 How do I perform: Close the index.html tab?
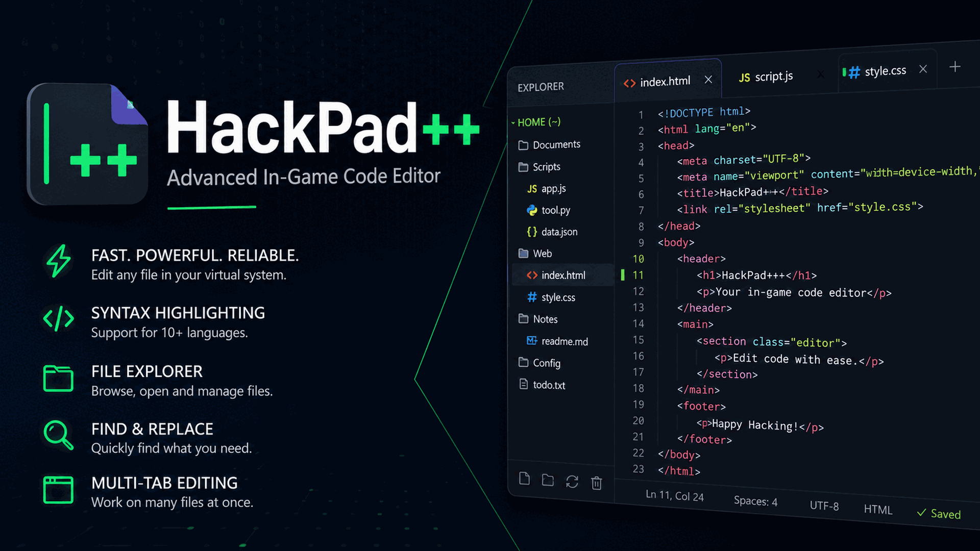(x=708, y=80)
